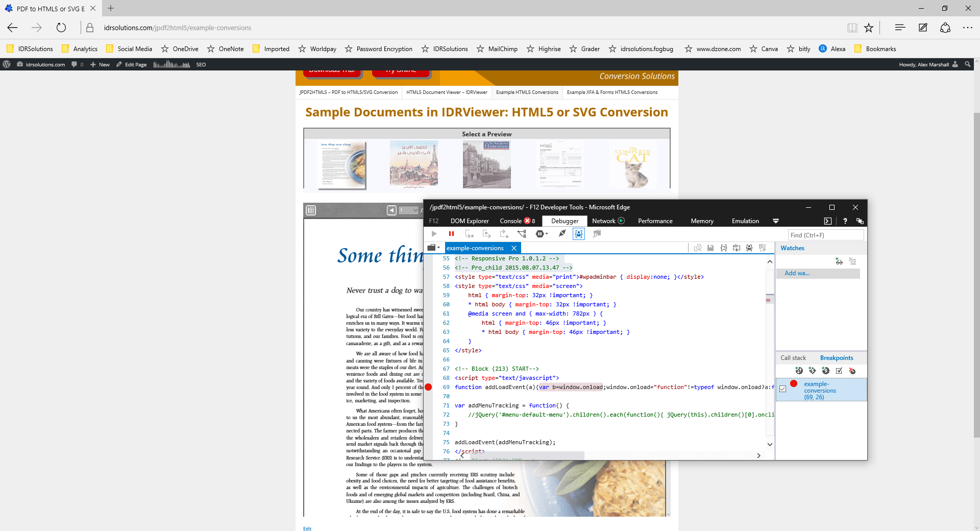Open the Call stack tab

(x=793, y=358)
